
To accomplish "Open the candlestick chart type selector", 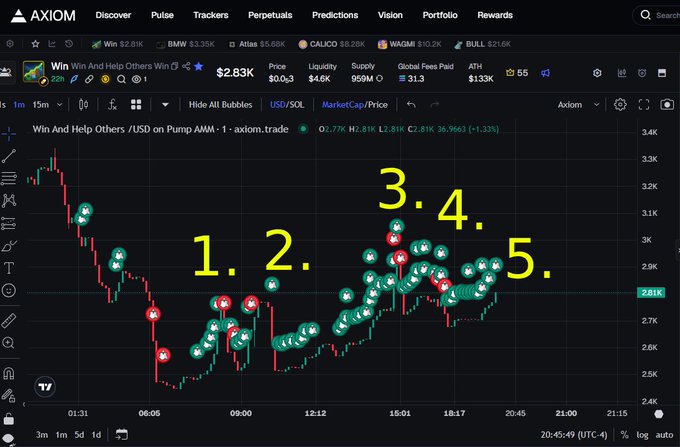I will (83, 104).
